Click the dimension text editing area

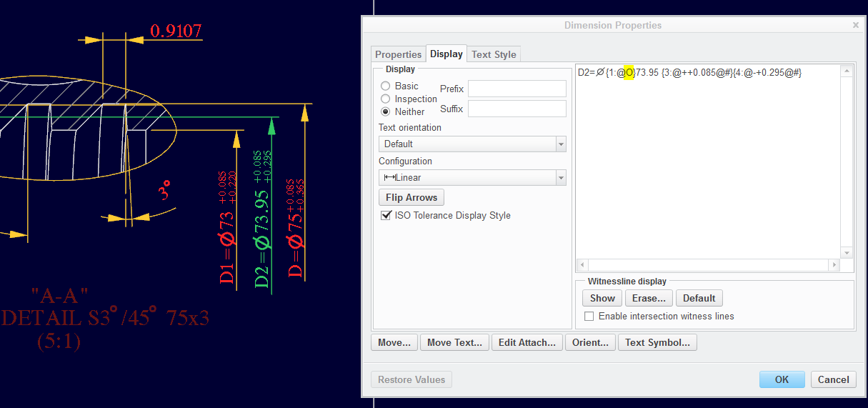708,161
